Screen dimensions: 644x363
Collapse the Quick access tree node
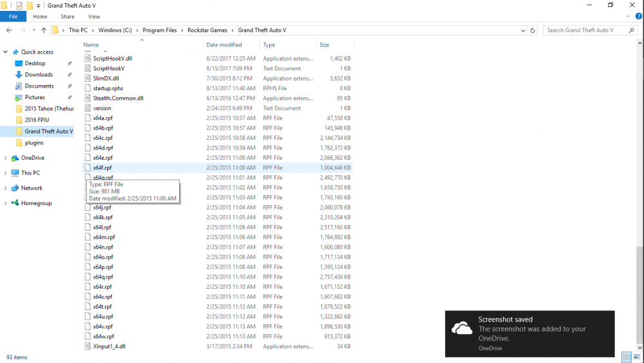coord(5,52)
